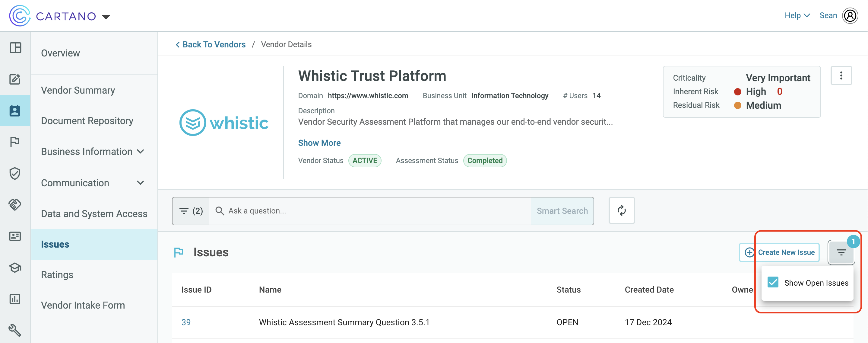Screen dimensions: 868x343
Task: Open the Overview menu item
Action: [60, 53]
